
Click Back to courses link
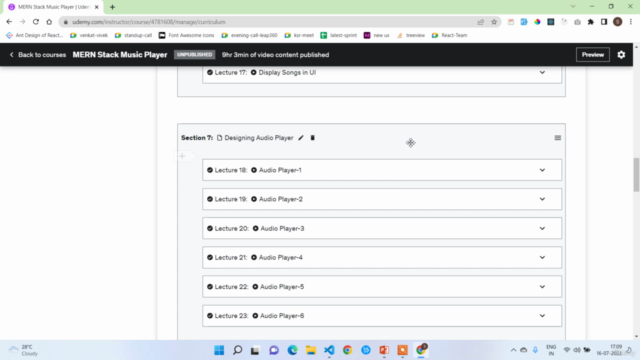(38, 55)
